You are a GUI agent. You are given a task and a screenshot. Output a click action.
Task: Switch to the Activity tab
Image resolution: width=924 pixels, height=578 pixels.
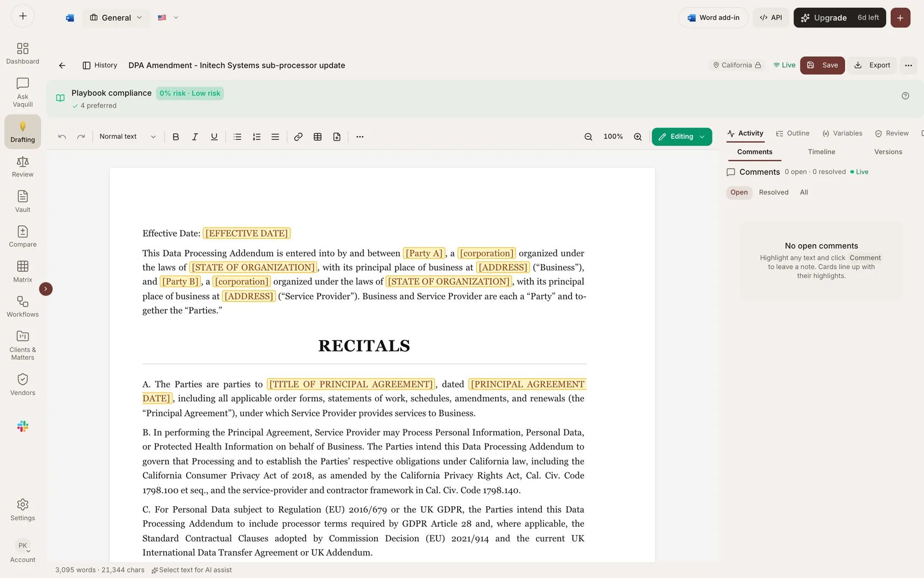[x=745, y=133]
